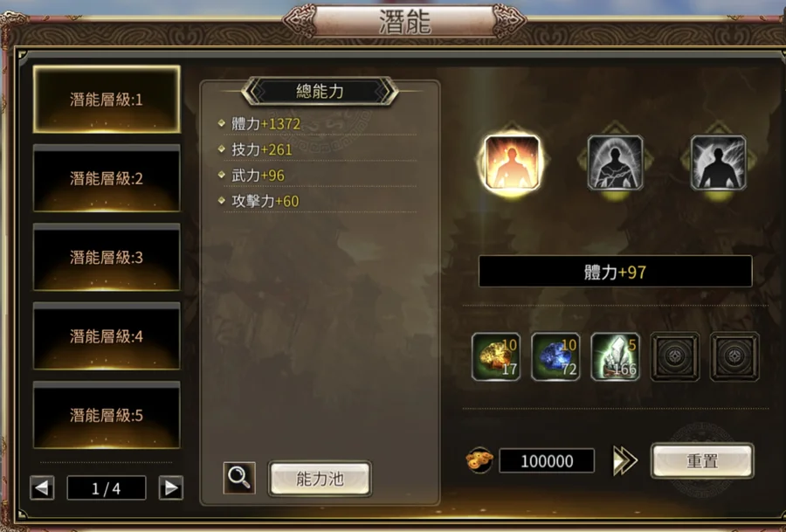Click the fourth empty material slot

(x=675, y=356)
